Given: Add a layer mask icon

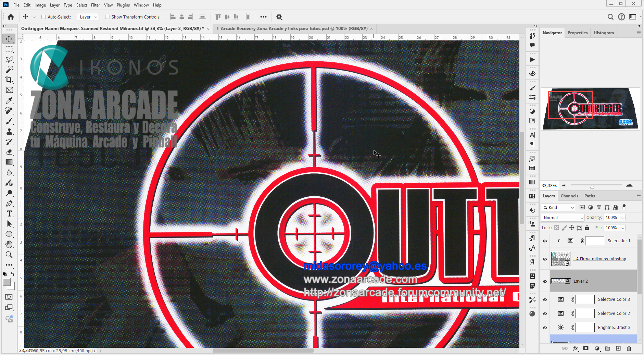Looking at the screenshot, I should 586,348.
